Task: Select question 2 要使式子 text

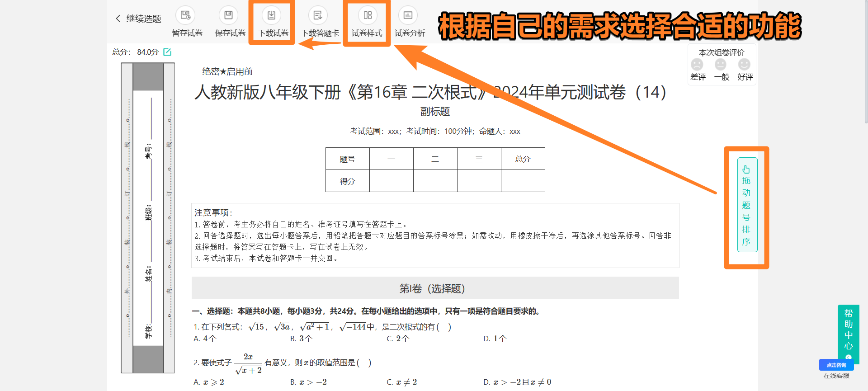Action: [283, 363]
